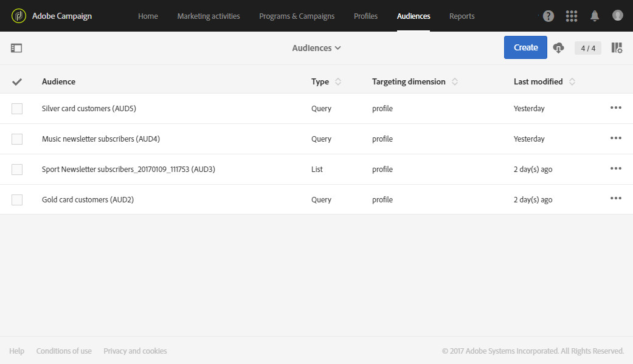Viewport: 633px width, 364px height.
Task: Tick the Sport Newsletter subscribers checkbox
Action: [17, 170]
